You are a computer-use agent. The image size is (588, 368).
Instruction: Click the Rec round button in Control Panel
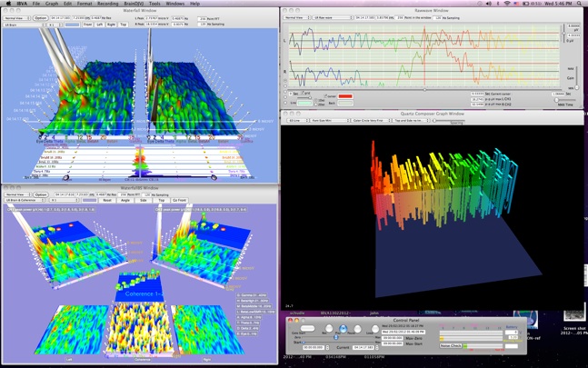point(328,328)
